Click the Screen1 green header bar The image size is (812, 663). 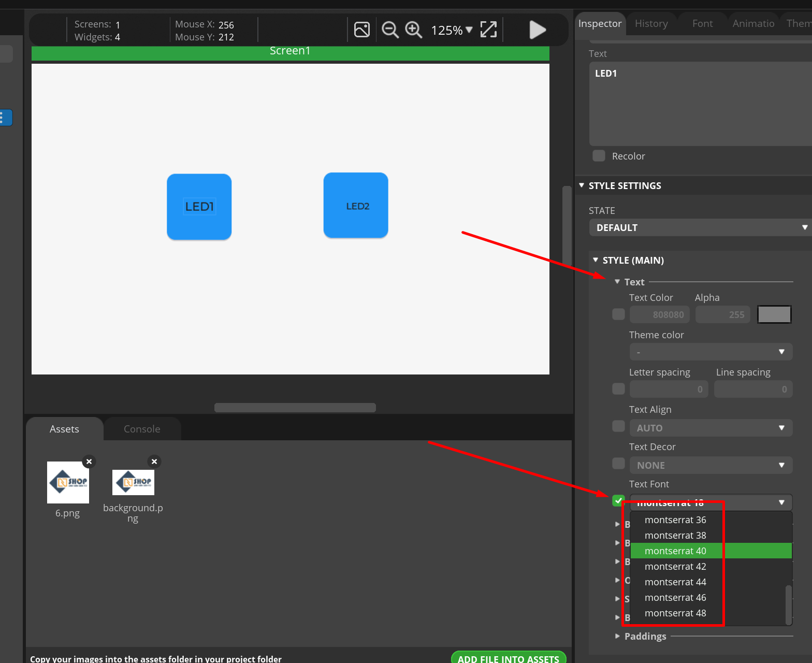coord(290,52)
